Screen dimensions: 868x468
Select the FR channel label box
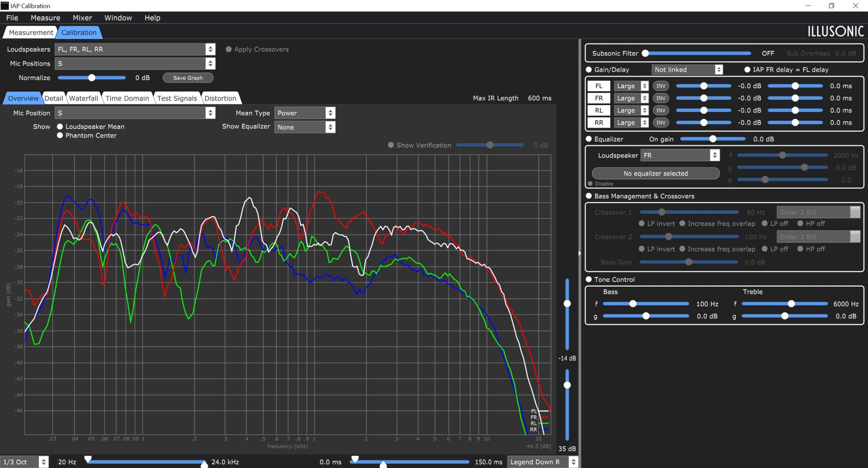[x=599, y=98]
